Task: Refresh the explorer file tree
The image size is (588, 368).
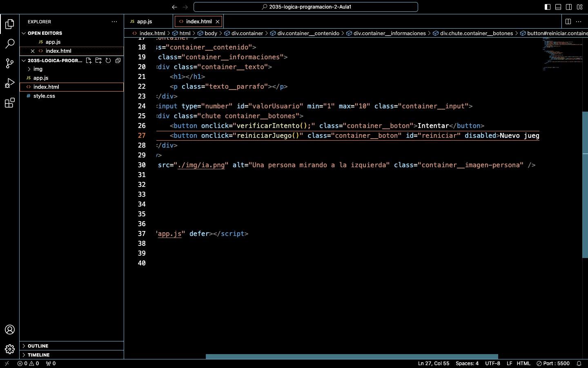Action: click(x=108, y=61)
